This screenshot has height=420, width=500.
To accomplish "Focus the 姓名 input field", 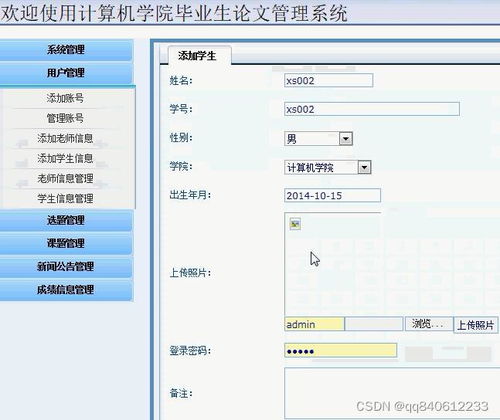I will (x=328, y=80).
